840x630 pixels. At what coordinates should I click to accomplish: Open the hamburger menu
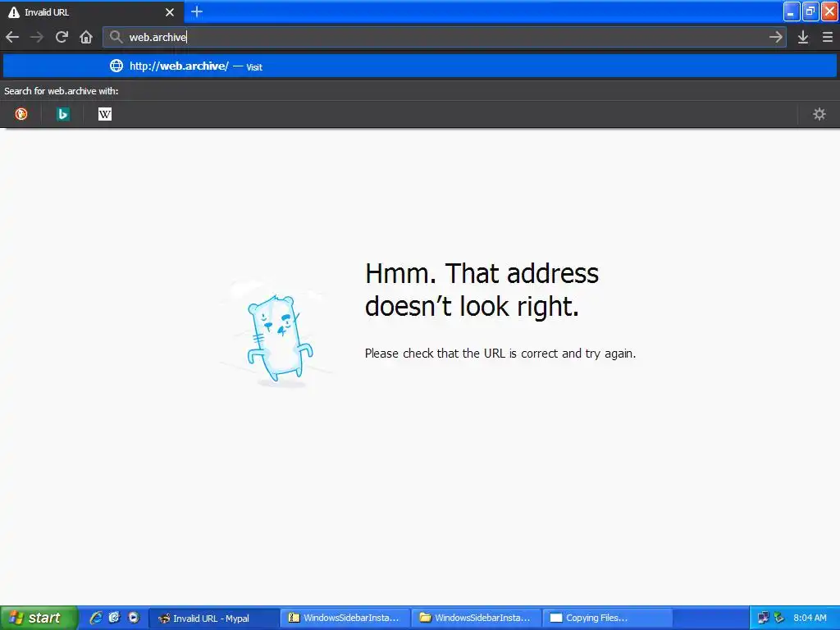[828, 37]
